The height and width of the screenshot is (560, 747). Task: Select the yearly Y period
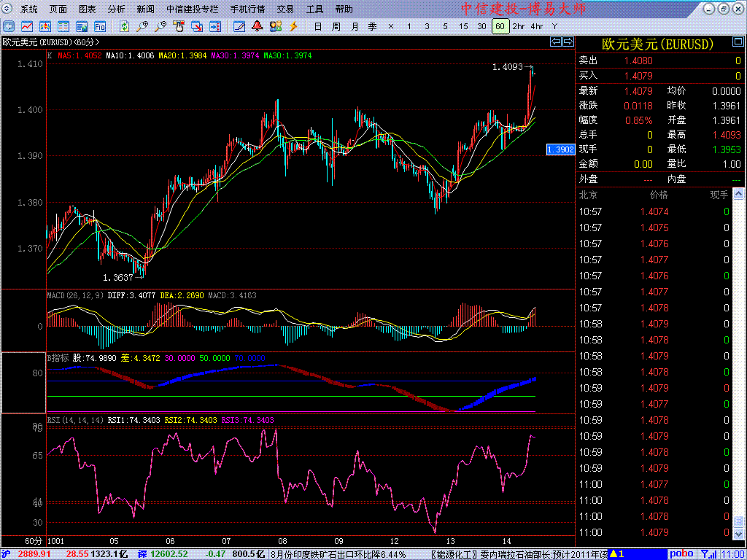click(x=554, y=26)
